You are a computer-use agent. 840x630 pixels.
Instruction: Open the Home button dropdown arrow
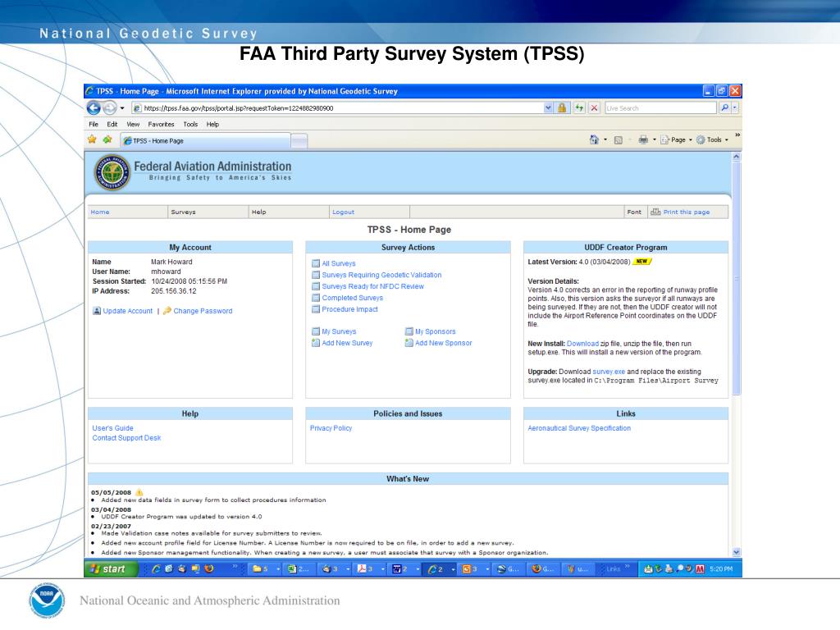coord(605,139)
